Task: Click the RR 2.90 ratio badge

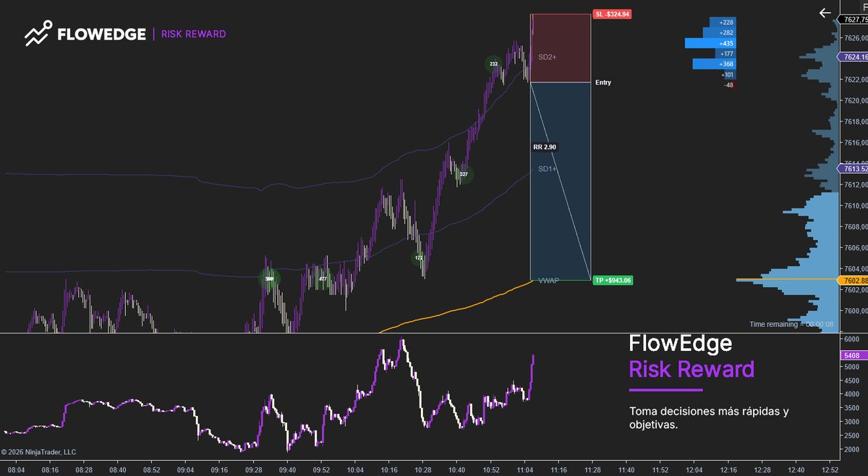Action: pyautogui.click(x=545, y=147)
